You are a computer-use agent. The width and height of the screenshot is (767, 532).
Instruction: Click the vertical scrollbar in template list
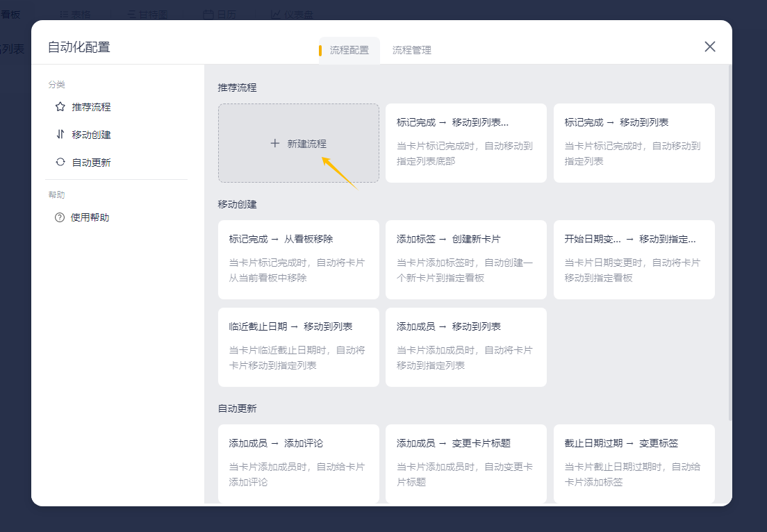tap(729, 243)
